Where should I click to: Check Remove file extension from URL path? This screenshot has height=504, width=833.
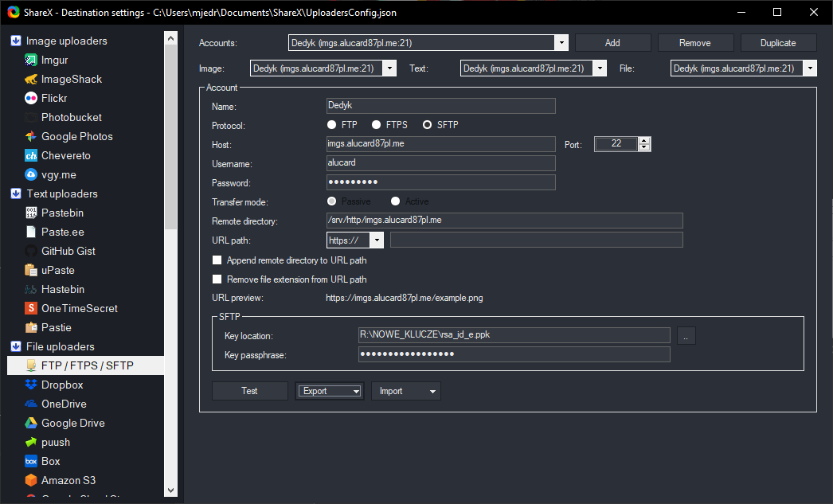point(217,279)
